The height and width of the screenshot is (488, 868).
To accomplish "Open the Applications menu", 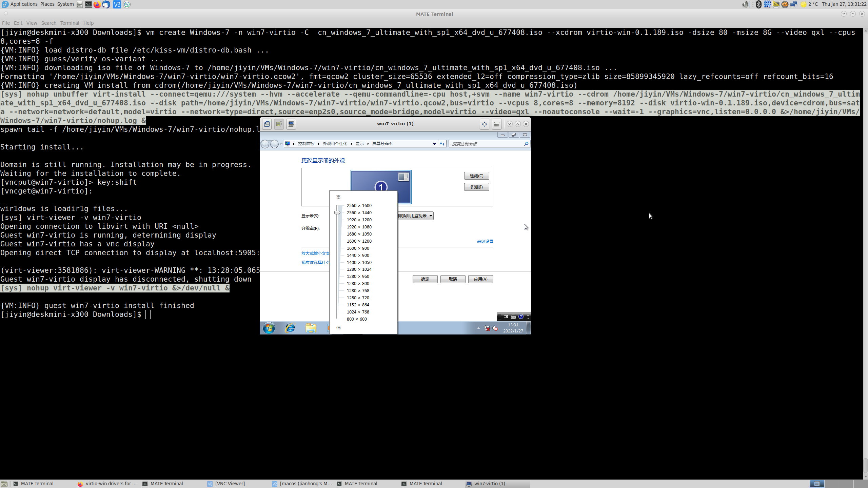I will (24, 4).
